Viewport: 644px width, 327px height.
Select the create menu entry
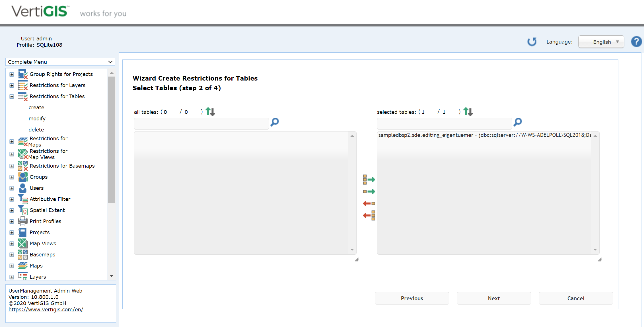[36, 107]
